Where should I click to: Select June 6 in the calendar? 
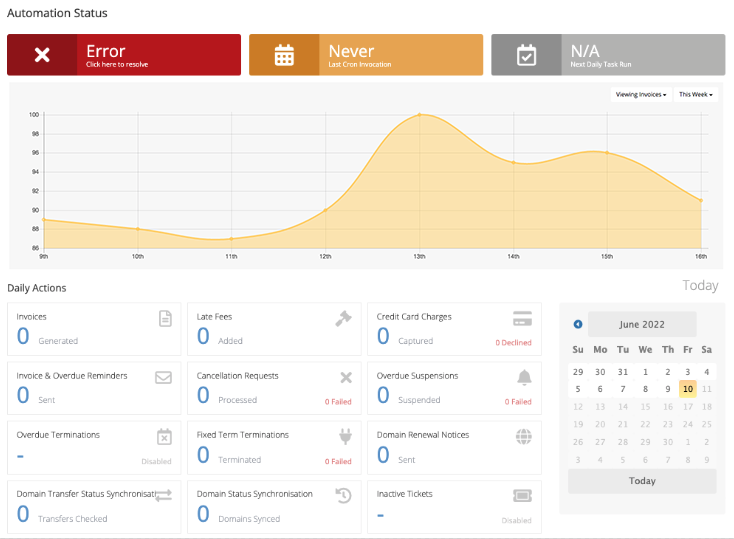pos(600,389)
